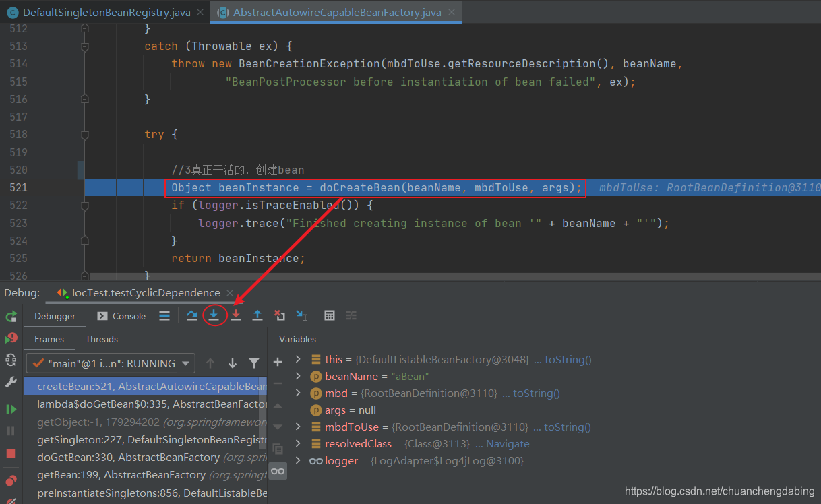Click toString() link for 'this'
The width and height of the screenshot is (821, 504).
pos(568,360)
